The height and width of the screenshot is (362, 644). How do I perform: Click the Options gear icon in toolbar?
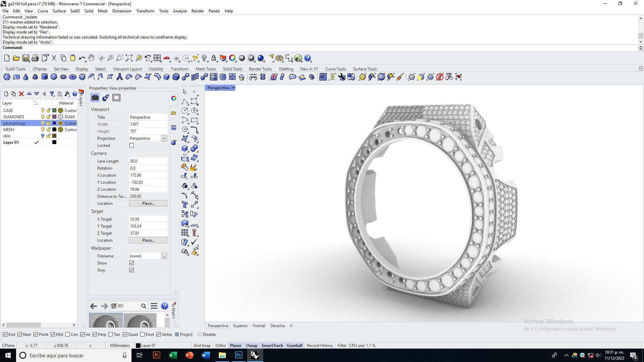coord(279,58)
